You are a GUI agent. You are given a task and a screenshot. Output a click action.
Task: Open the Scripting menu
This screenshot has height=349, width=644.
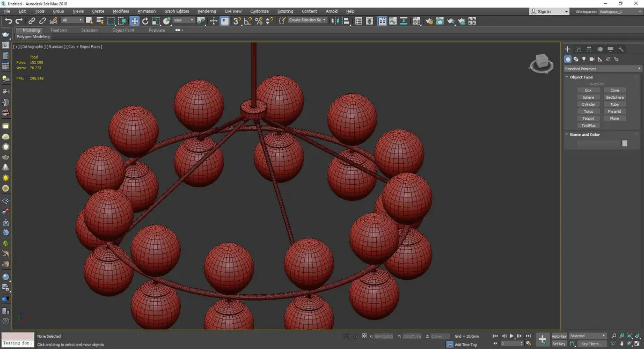click(x=285, y=11)
